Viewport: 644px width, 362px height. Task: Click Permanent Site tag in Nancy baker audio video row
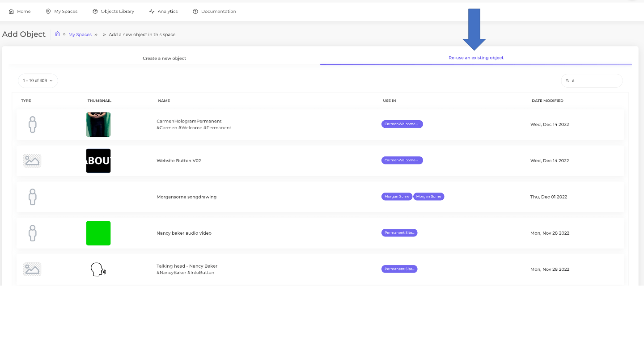point(399,233)
